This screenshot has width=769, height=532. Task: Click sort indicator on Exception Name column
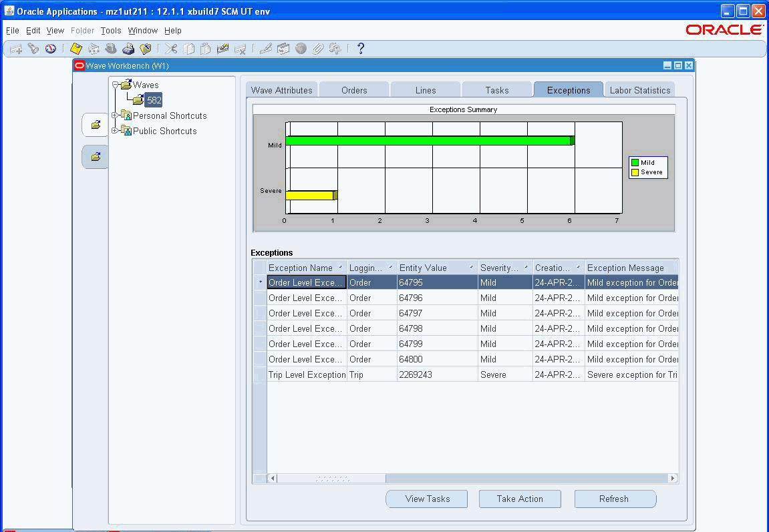coord(340,268)
